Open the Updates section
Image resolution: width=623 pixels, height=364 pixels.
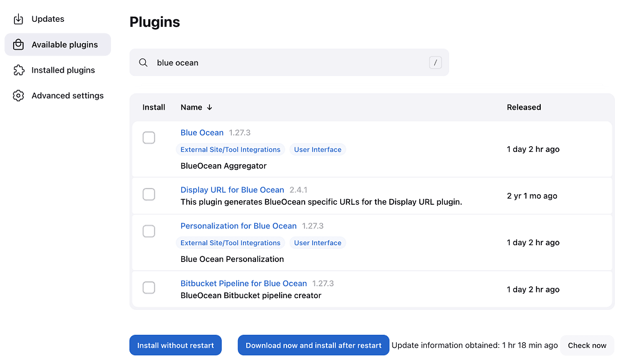[47, 19]
